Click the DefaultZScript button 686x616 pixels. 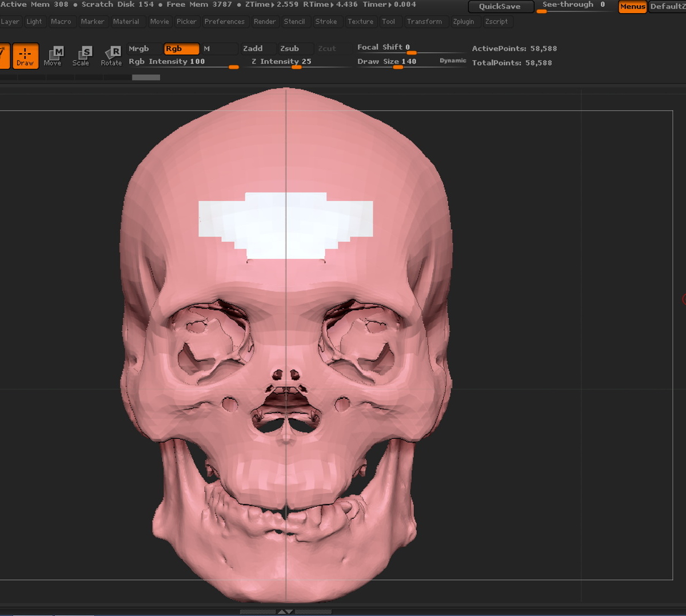coord(668,6)
